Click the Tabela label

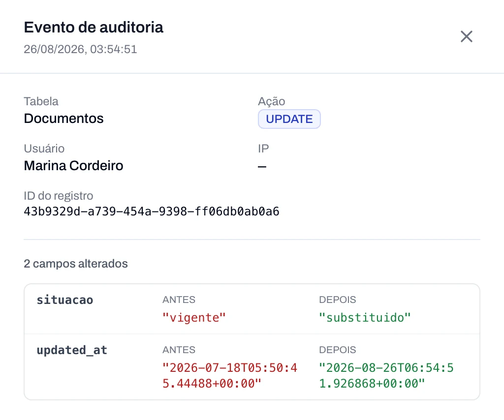click(41, 101)
